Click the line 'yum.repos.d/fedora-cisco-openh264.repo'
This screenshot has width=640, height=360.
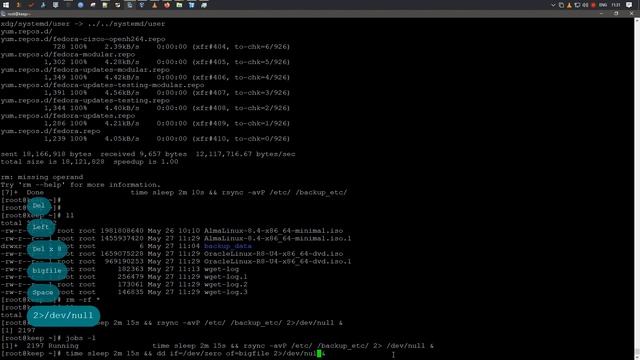pyautogui.click(x=83, y=39)
